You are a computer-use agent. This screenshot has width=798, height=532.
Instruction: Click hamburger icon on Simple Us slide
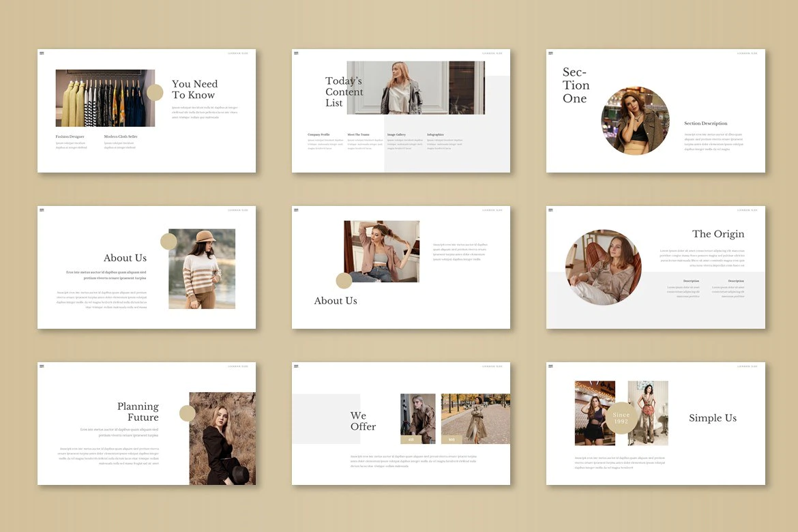[x=550, y=366]
